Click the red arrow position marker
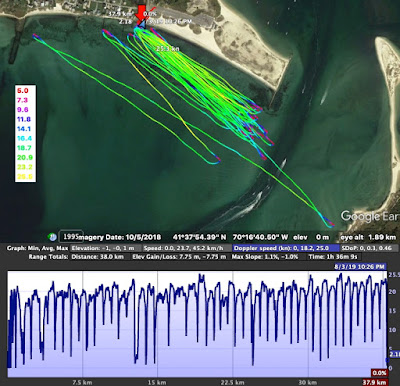This screenshot has width=400, height=386. [x=141, y=13]
